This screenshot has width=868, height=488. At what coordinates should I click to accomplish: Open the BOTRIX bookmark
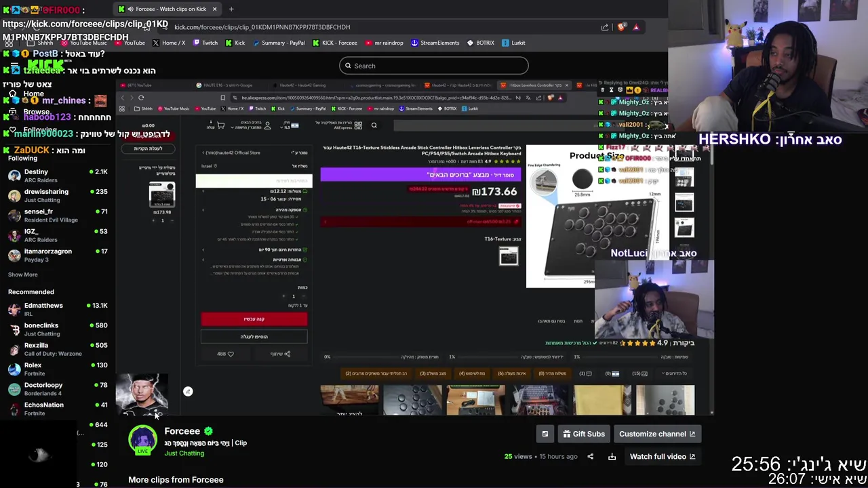481,43
